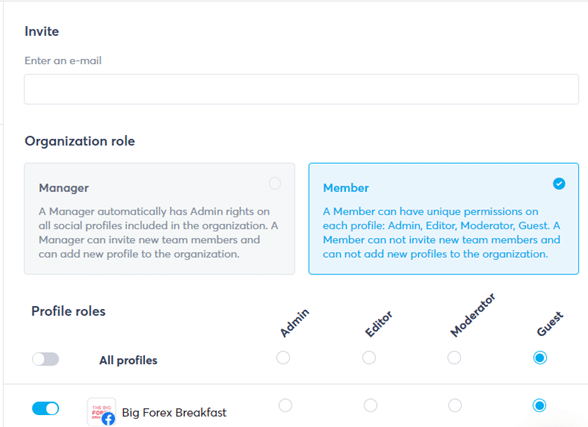Screen dimensions: 588x427
Task: Set All profiles to Moderator
Action: (454, 358)
